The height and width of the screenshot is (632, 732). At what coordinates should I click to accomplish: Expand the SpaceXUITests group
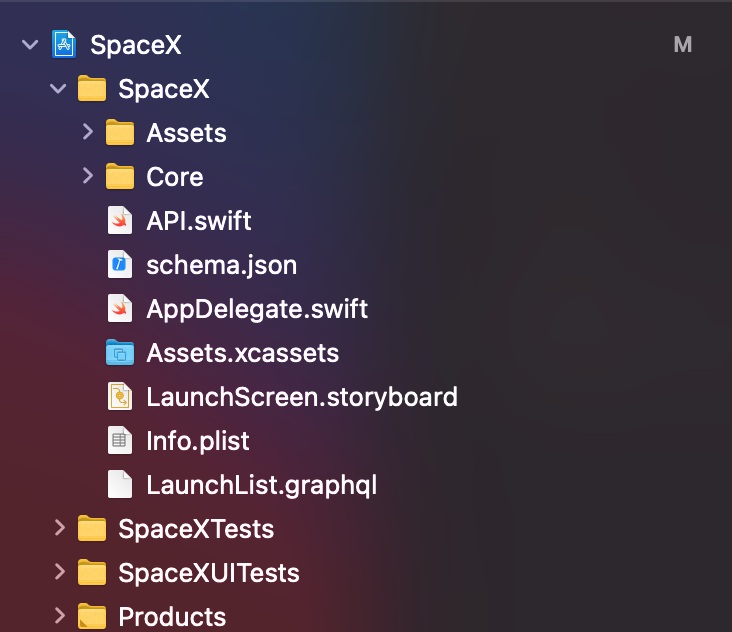[59, 572]
